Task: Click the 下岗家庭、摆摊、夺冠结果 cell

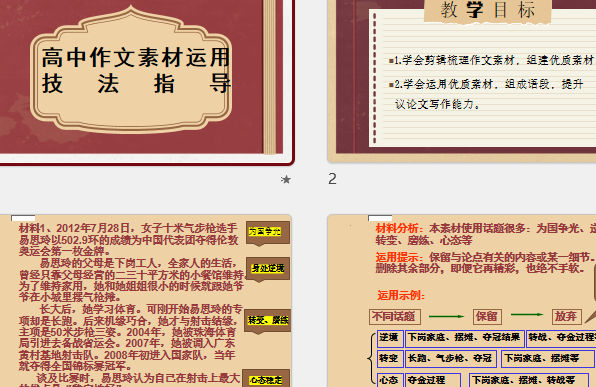Action: coord(465,338)
